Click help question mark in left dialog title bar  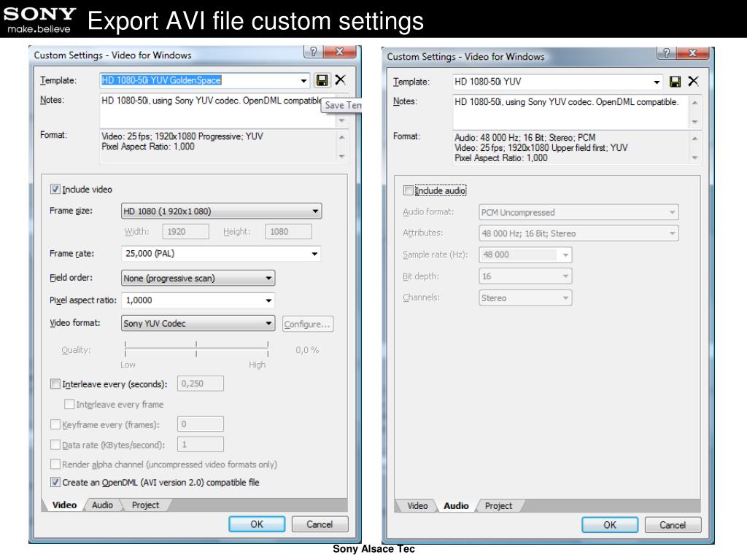point(313,52)
